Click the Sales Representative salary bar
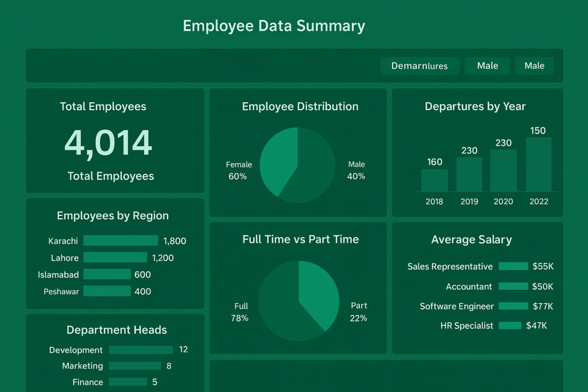588x392 pixels. coord(513,266)
